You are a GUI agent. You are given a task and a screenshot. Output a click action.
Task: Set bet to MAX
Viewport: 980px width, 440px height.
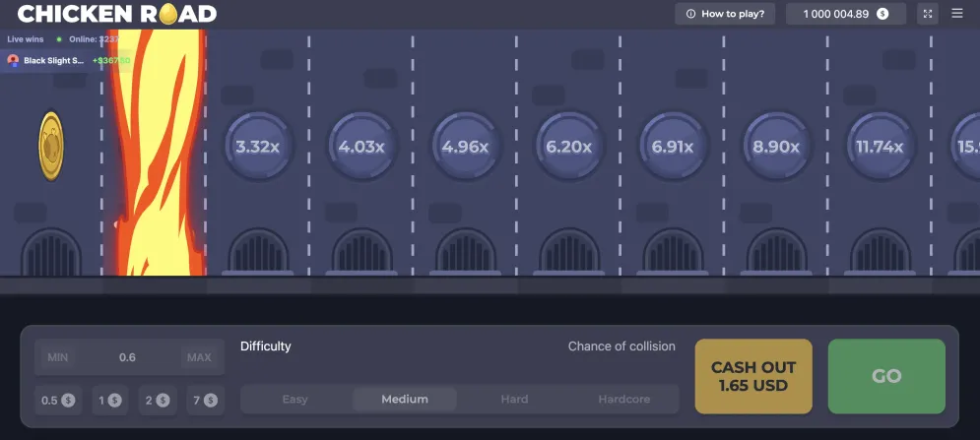pos(199,357)
